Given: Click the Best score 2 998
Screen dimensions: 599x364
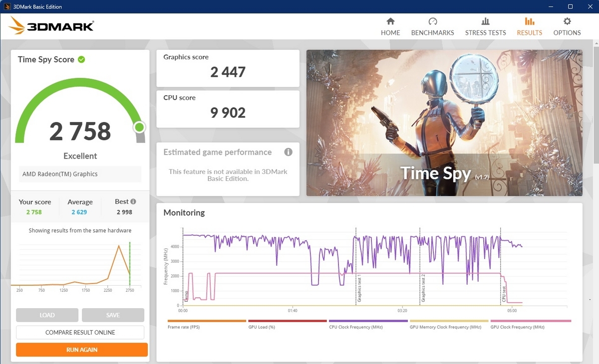Looking at the screenshot, I should tap(124, 212).
